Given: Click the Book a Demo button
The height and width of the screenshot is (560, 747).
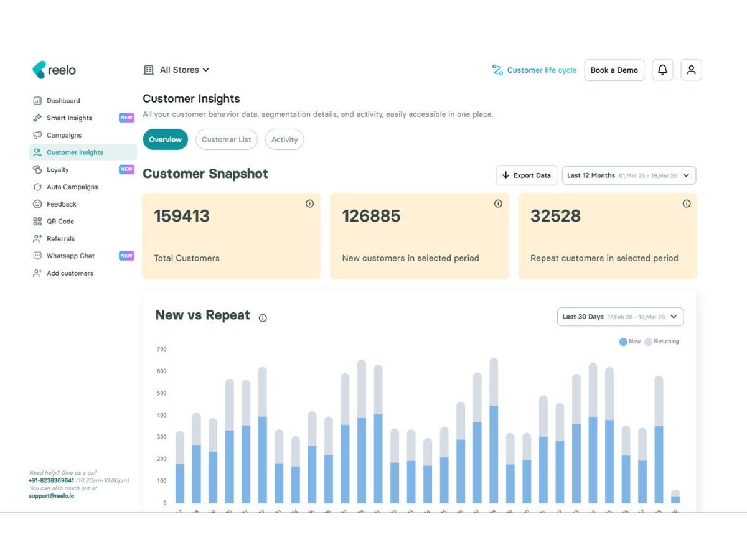Looking at the screenshot, I should click(x=614, y=70).
